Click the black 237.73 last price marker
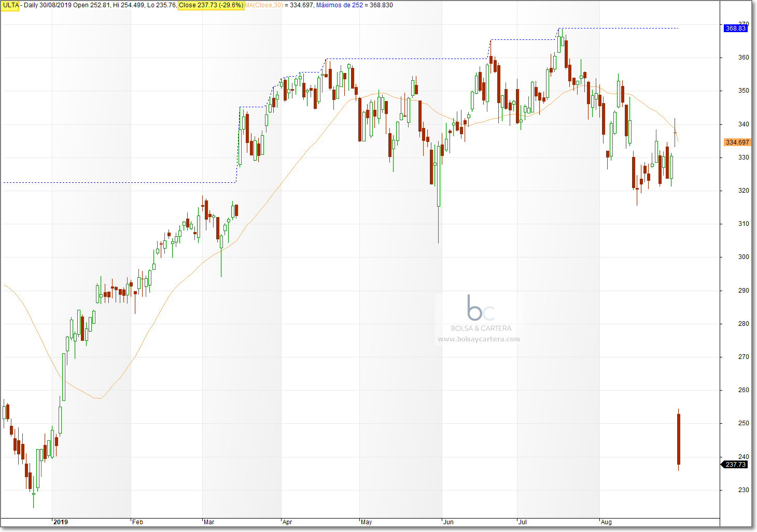Viewport: 757px width, 532px height. [x=735, y=465]
